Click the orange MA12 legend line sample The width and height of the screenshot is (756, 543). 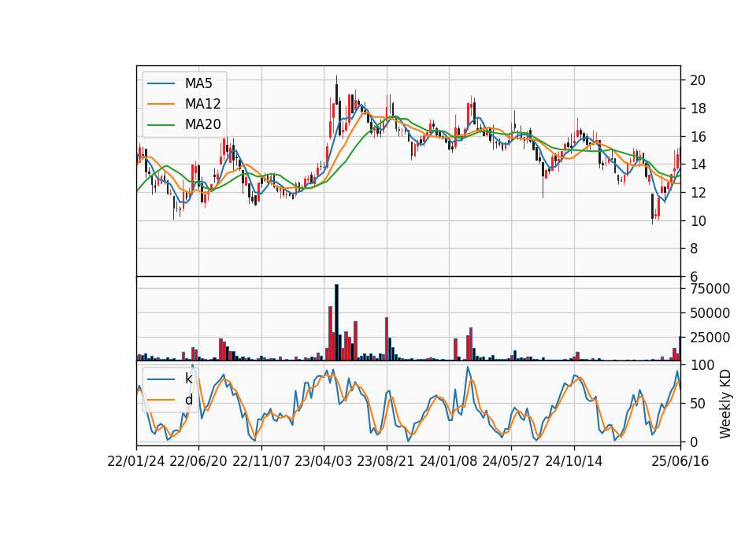pyautogui.click(x=161, y=104)
